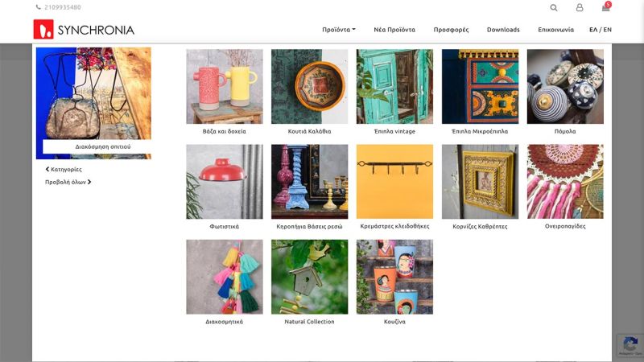Switch language with ΕΛ / EN
This screenshot has width=644, height=362.
[600, 30]
